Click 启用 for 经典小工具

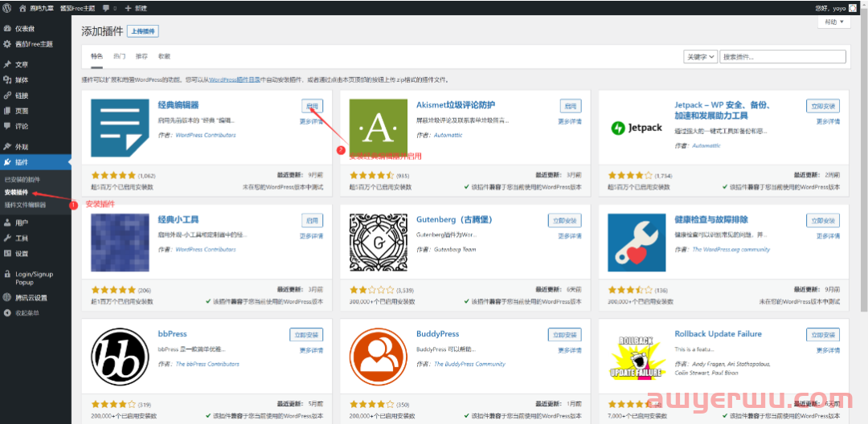pos(312,220)
